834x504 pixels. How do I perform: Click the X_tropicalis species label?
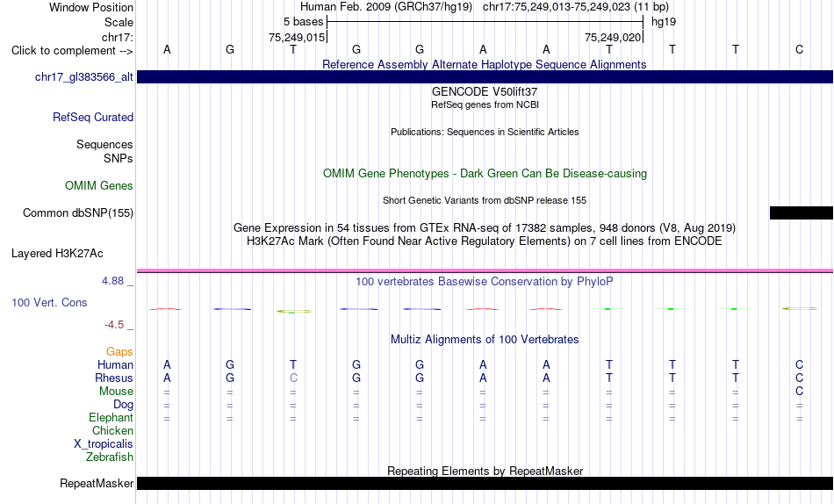pyautogui.click(x=104, y=444)
